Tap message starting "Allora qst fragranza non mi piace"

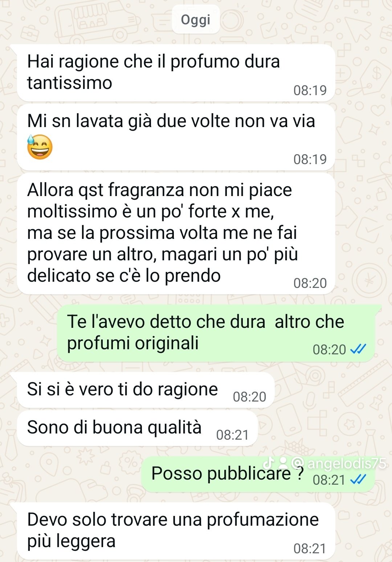tap(176, 233)
